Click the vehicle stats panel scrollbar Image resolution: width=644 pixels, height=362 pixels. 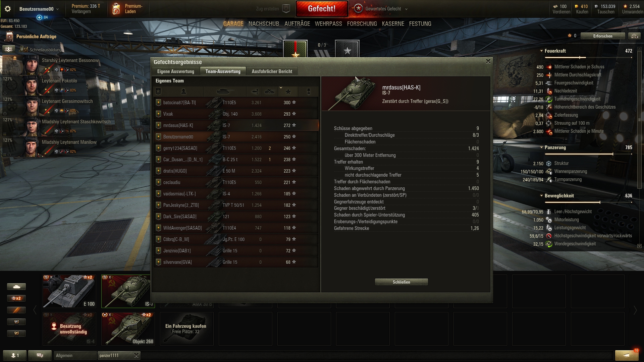click(x=639, y=147)
